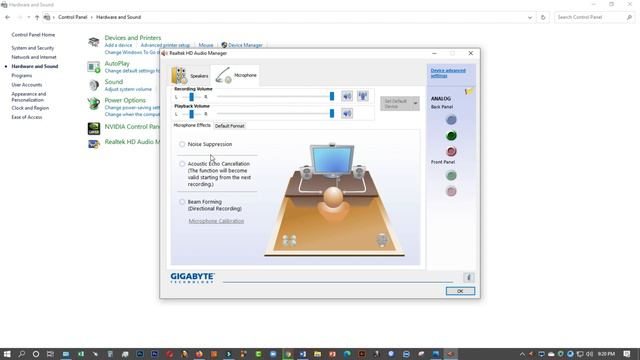The image size is (640, 360).
Task: Switch to the Speakers tab
Action: pyautogui.click(x=190, y=76)
